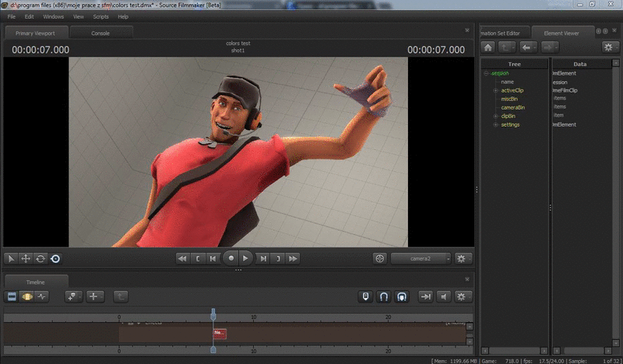Switch to the Console tab
The image size is (623, 364).
[x=100, y=33]
